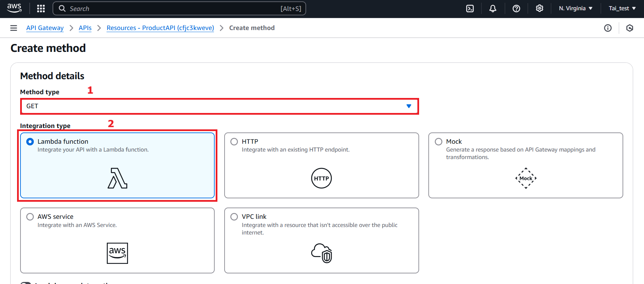Click the search magnifier icon

click(62, 9)
